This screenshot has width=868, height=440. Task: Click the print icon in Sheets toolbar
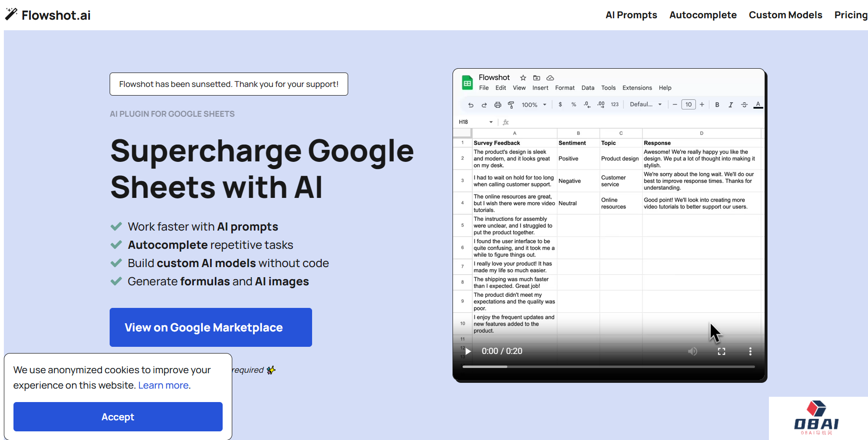click(x=498, y=105)
